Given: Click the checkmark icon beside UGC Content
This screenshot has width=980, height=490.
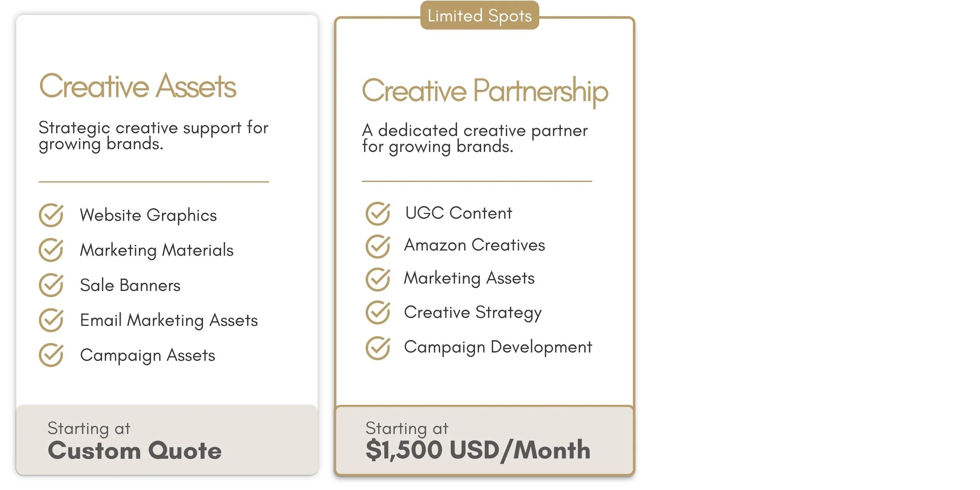Looking at the screenshot, I should [x=378, y=214].
